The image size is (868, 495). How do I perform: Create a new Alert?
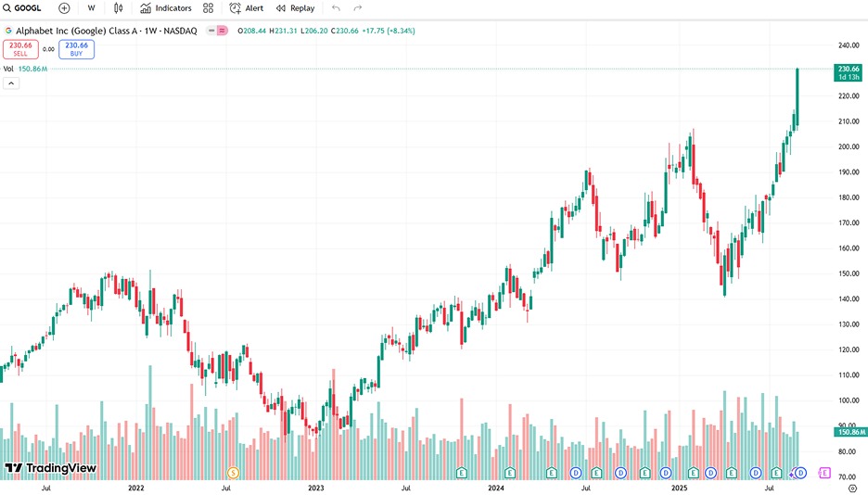(247, 8)
